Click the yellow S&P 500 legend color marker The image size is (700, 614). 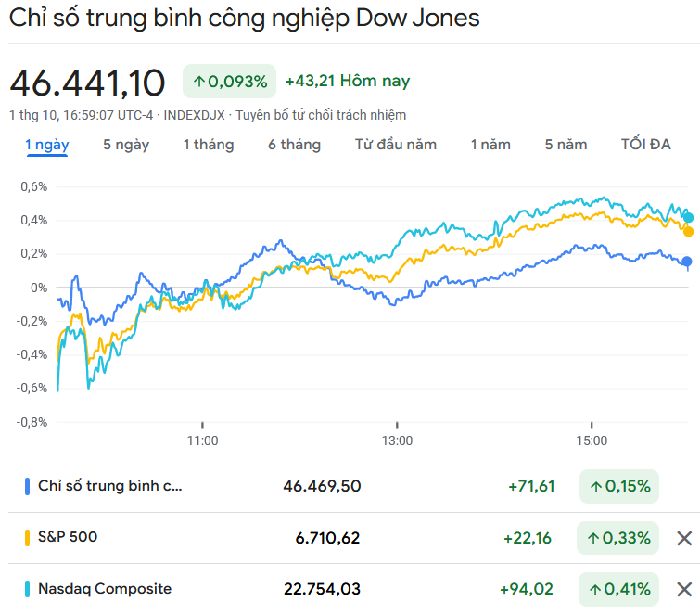[x=28, y=537]
